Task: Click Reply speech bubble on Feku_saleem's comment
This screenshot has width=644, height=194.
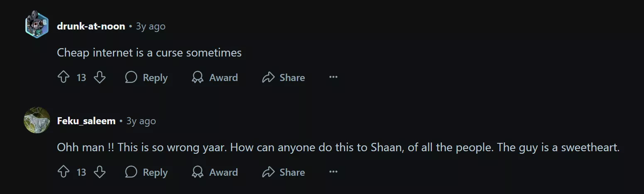Action: click(131, 172)
